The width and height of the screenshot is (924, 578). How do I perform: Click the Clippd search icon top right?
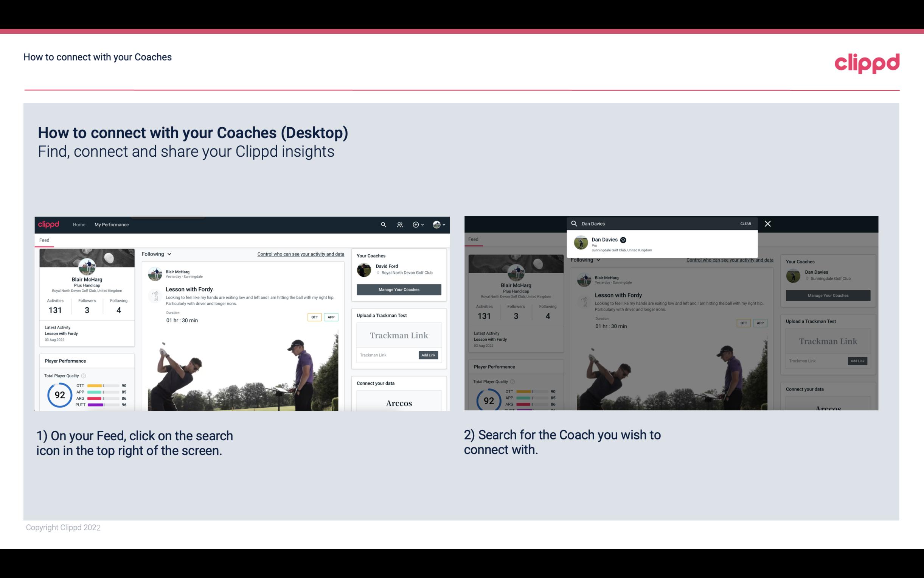pos(382,224)
